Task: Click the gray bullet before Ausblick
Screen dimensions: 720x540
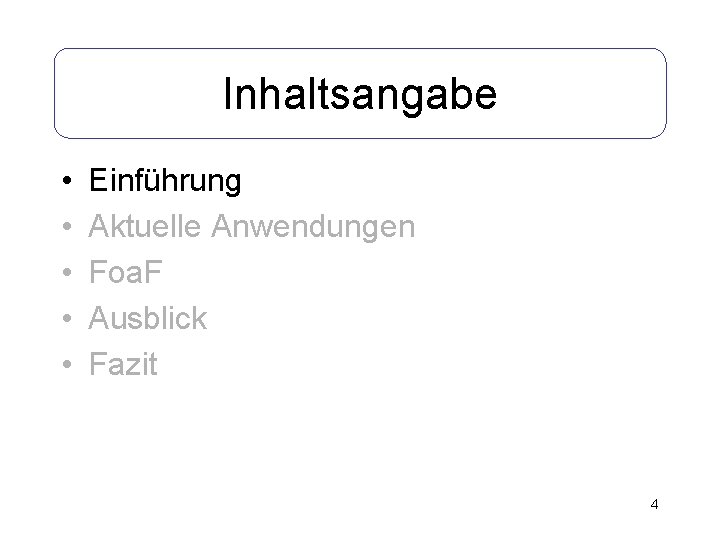Action: click(67, 318)
